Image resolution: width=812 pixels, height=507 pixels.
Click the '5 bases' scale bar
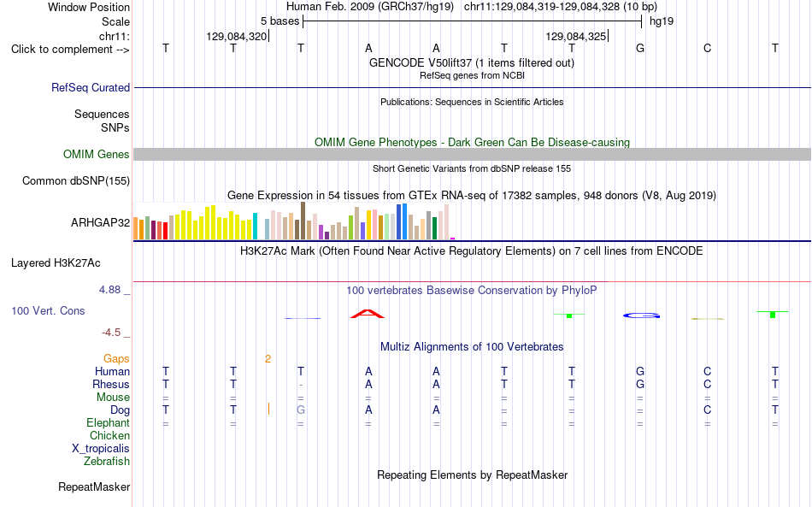tap(473, 21)
